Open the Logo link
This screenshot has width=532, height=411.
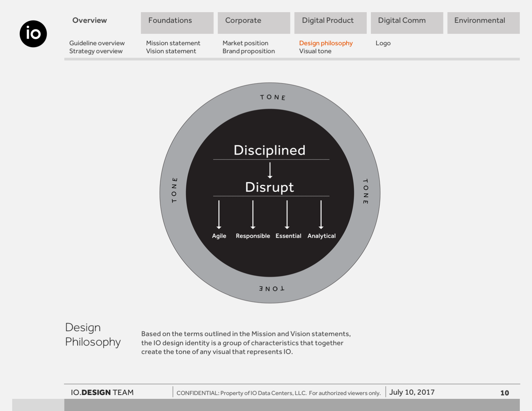383,43
